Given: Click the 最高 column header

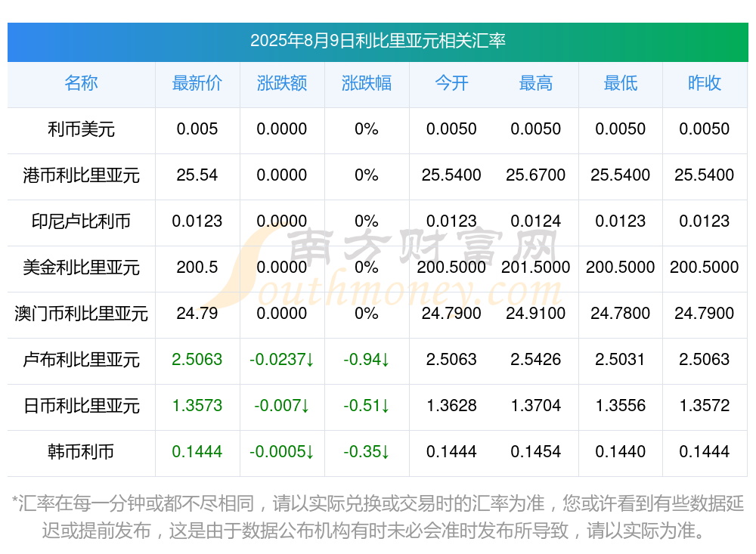Looking at the screenshot, I should click(x=536, y=83).
